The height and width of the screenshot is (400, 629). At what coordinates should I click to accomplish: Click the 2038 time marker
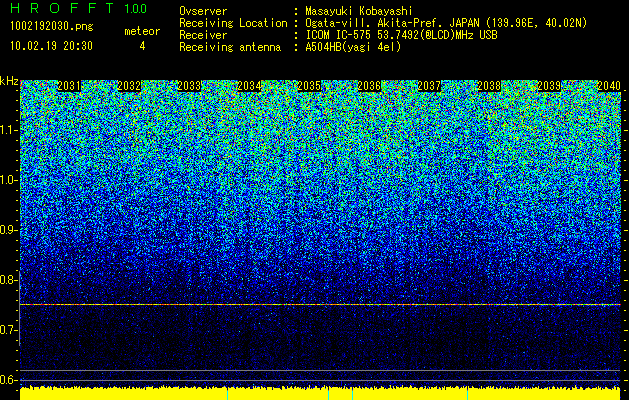tap(489, 86)
